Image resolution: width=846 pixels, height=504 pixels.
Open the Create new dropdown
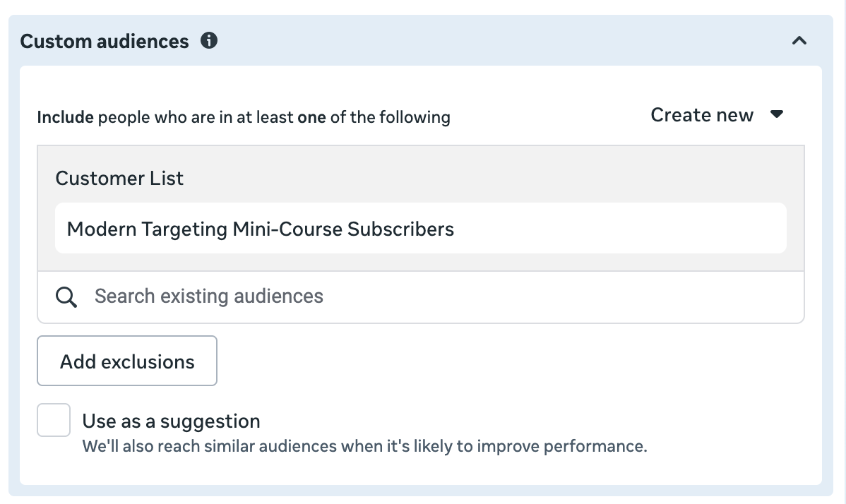click(717, 115)
